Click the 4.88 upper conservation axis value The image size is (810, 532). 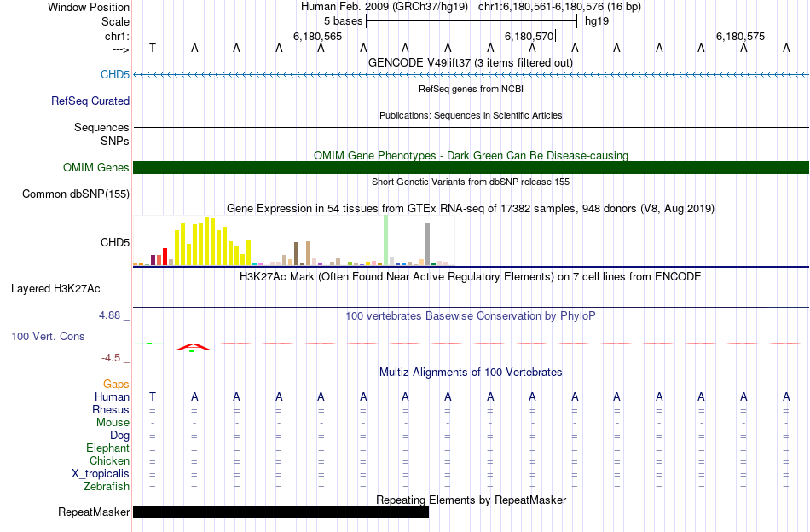109,315
